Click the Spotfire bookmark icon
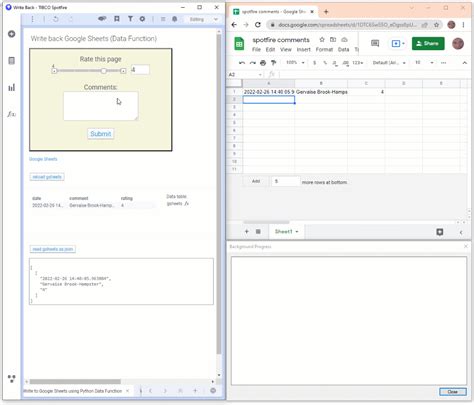This screenshot has width=474, height=405. [x=117, y=19]
